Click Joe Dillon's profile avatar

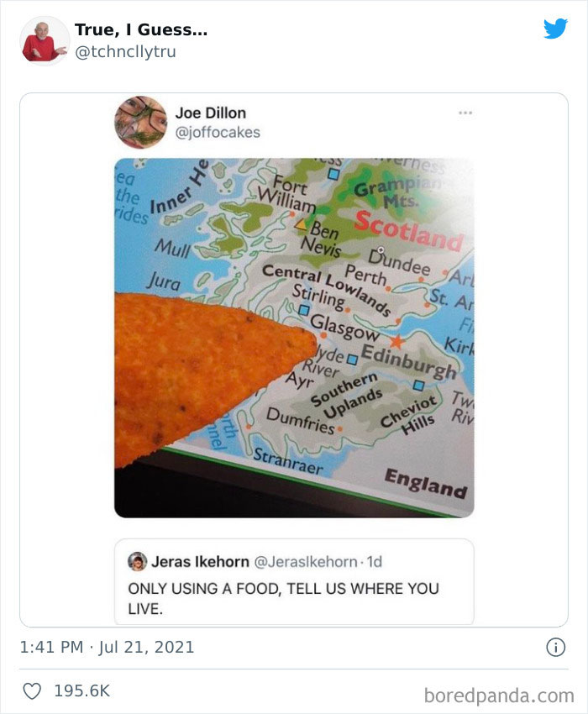(141, 122)
